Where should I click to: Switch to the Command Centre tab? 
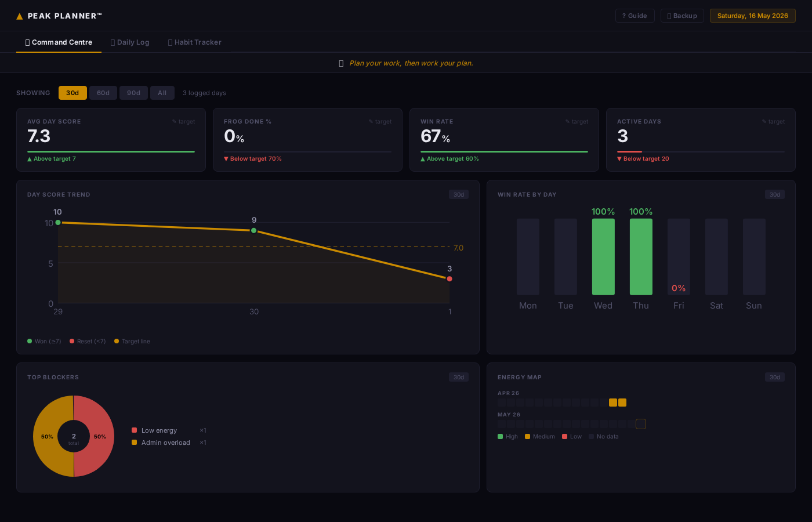pos(59,42)
